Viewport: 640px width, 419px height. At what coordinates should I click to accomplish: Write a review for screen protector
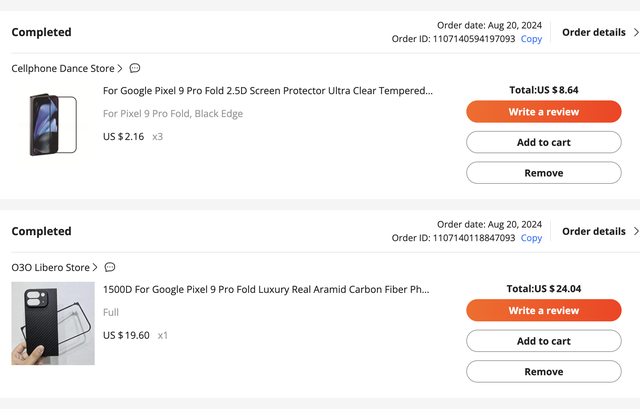tap(543, 112)
